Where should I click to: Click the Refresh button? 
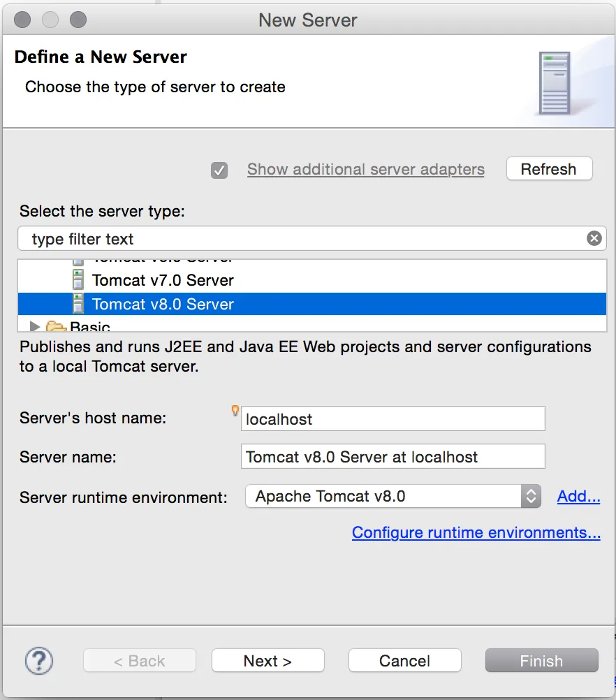pyautogui.click(x=549, y=168)
